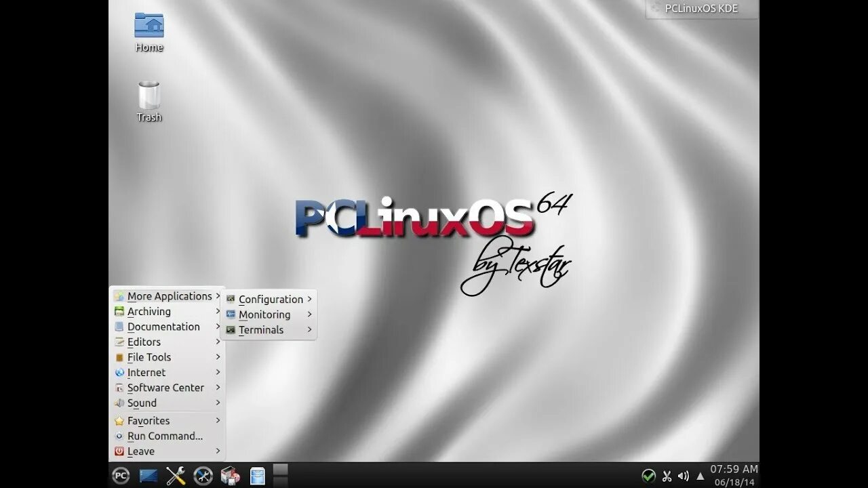Open the Sound submenu

point(167,403)
